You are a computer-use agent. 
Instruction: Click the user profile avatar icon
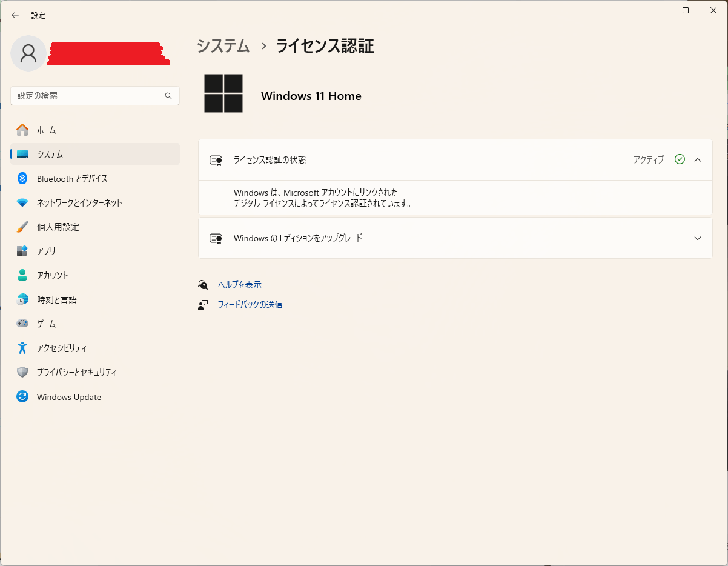coord(28,53)
